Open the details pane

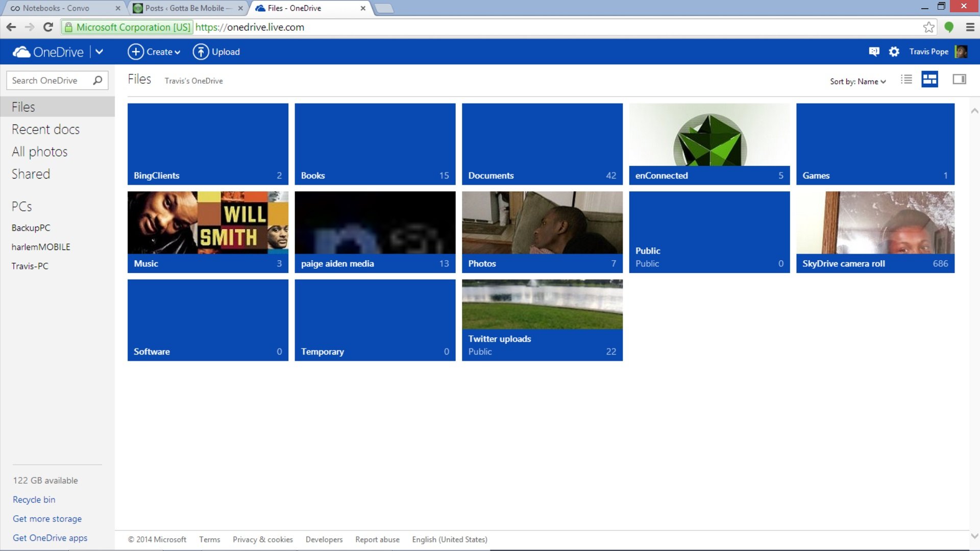pos(959,79)
